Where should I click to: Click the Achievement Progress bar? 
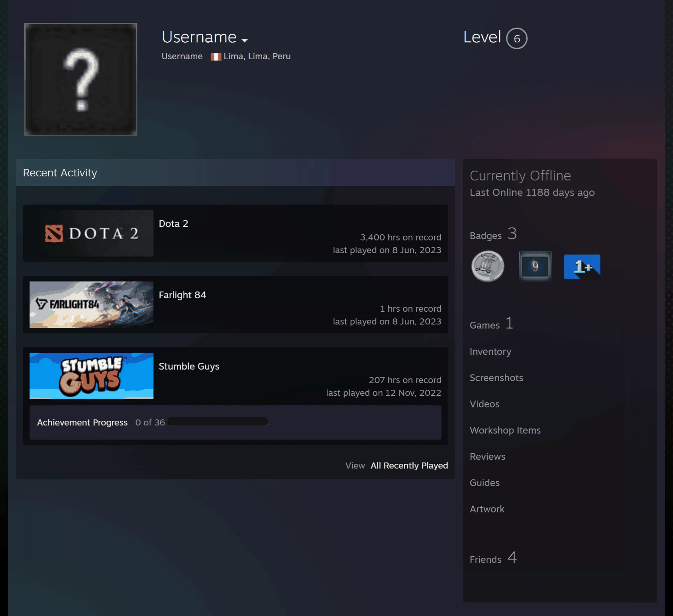[218, 422]
